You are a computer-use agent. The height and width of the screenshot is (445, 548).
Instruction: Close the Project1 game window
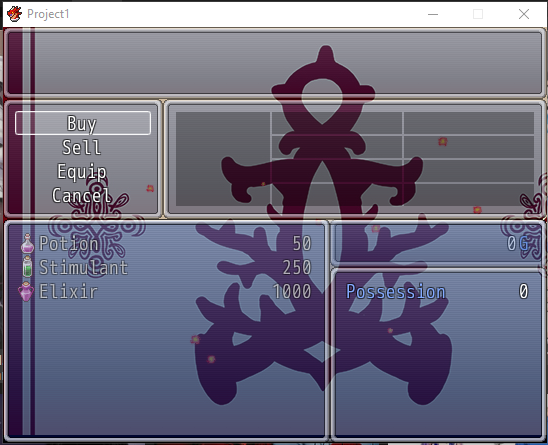point(524,14)
